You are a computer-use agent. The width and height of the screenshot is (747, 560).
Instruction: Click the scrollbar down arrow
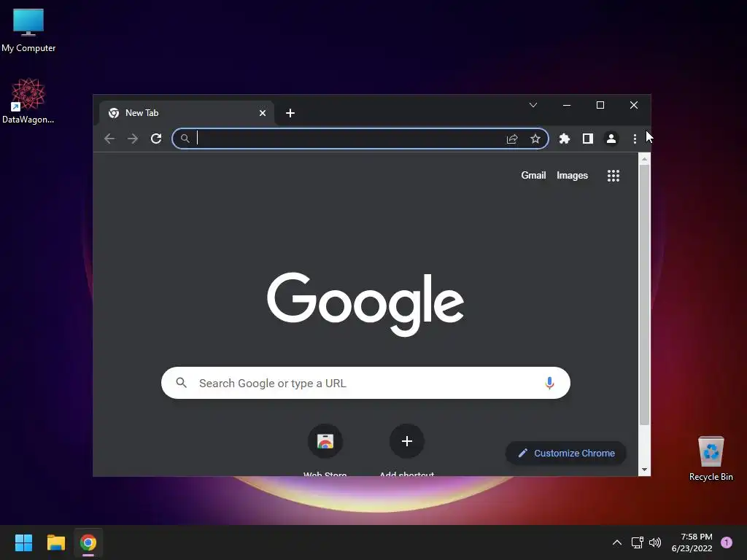tap(644, 470)
